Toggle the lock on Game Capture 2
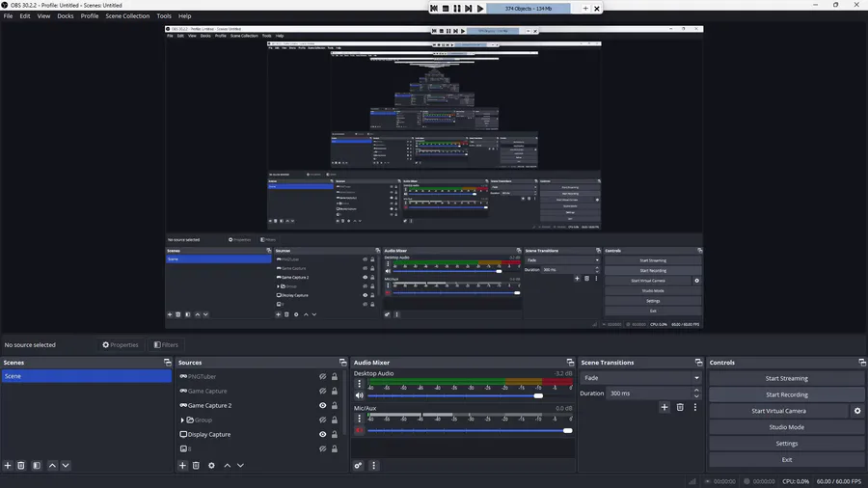The image size is (868, 488). click(335, 405)
